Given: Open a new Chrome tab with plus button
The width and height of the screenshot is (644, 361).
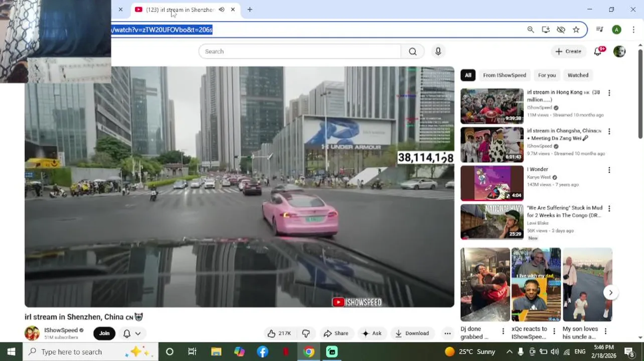Looking at the screenshot, I should click(x=250, y=10).
